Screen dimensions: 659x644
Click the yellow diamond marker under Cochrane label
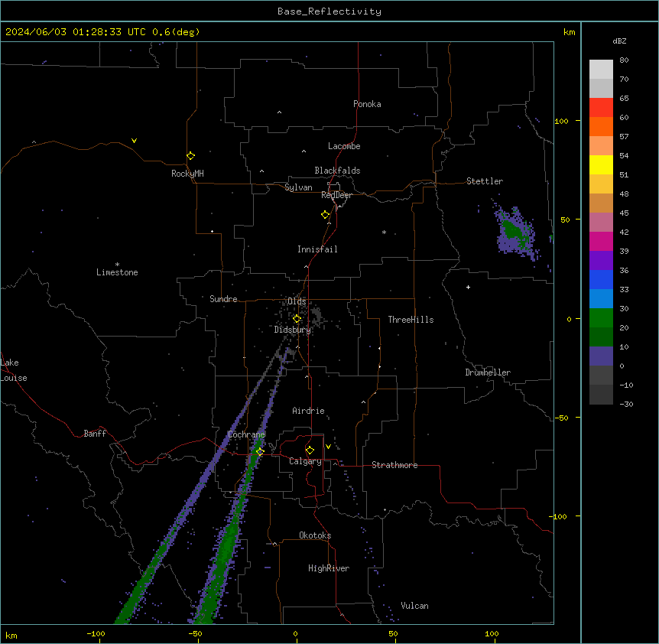click(260, 452)
